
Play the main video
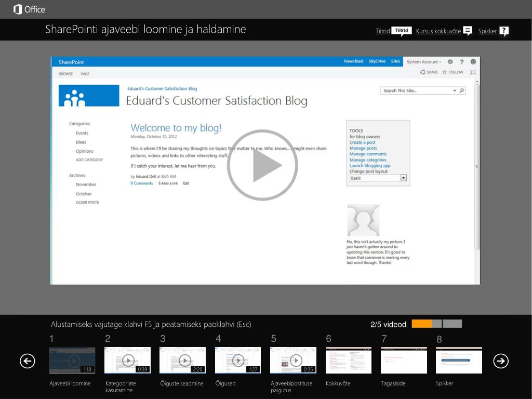click(x=262, y=165)
